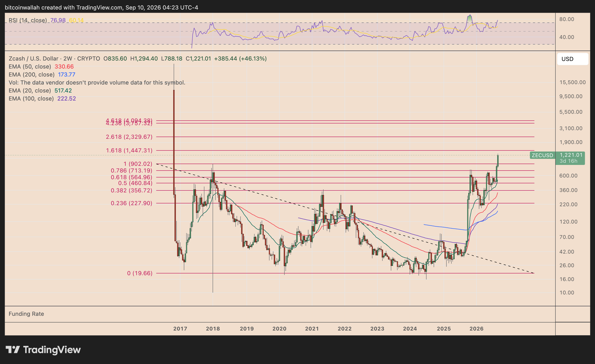Image resolution: width=595 pixels, height=364 pixels.
Task: Click the 40.00 RSI axis label
Action: [x=567, y=37]
